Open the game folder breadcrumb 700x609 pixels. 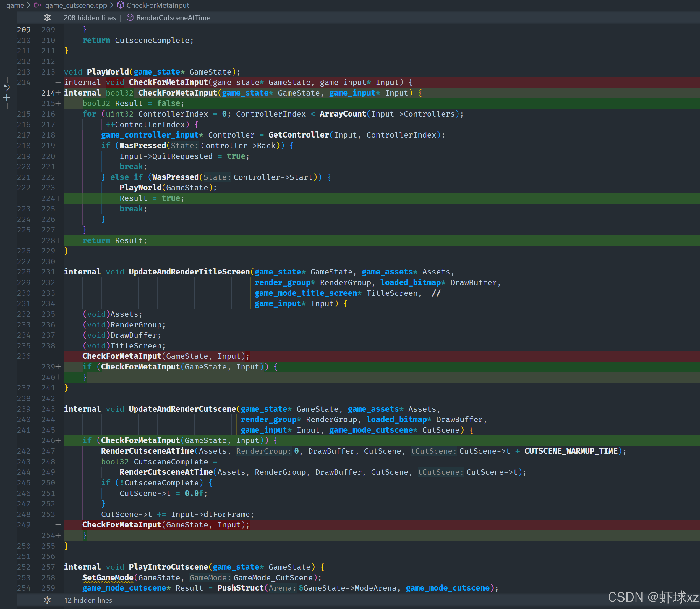coord(15,5)
